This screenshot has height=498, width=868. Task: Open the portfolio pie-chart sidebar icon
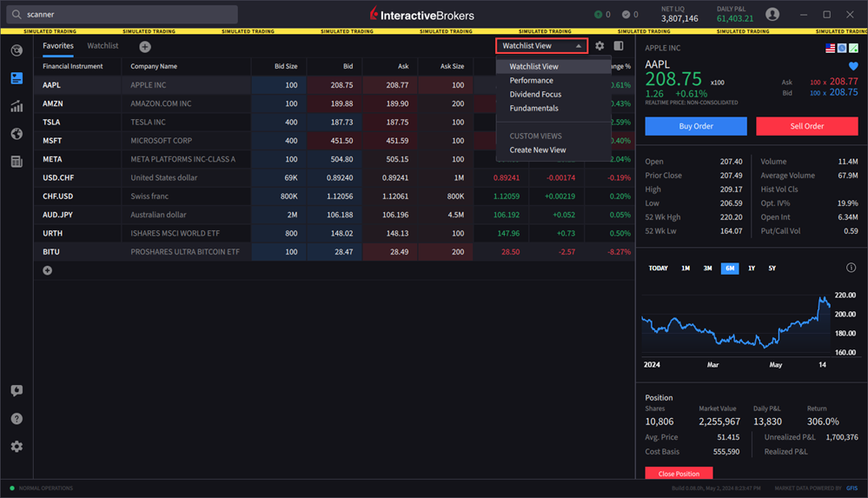(17, 50)
